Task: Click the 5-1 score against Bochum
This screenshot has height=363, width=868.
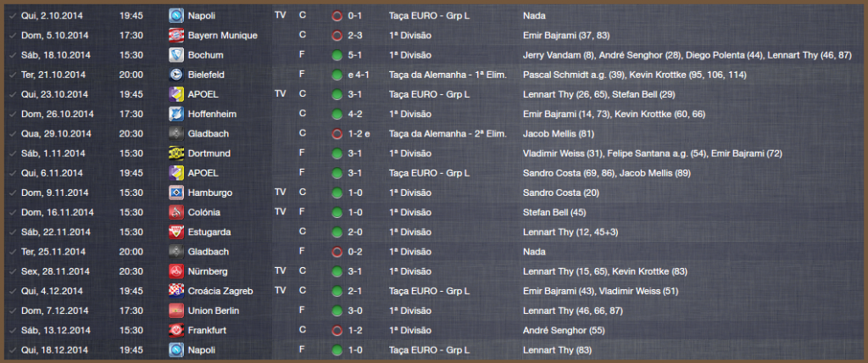Action: click(354, 54)
